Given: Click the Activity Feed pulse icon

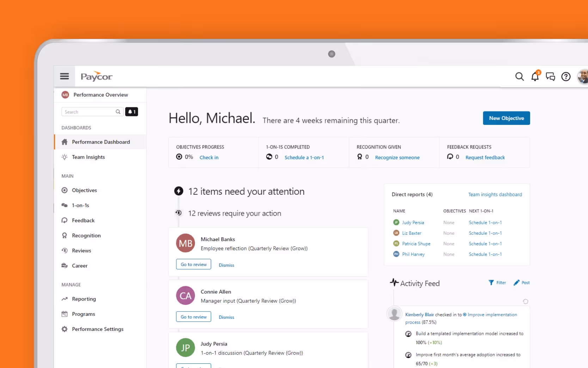Looking at the screenshot, I should pyautogui.click(x=394, y=283).
